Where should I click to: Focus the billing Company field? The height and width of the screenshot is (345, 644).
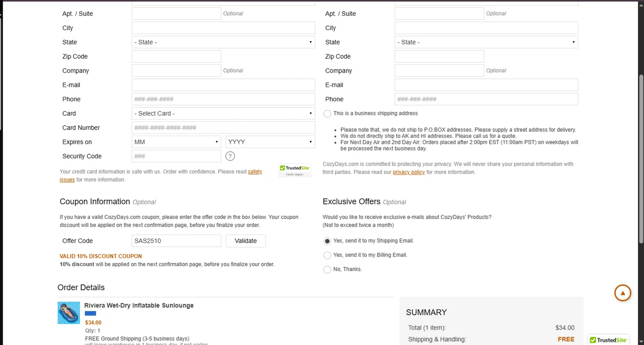[x=176, y=70]
